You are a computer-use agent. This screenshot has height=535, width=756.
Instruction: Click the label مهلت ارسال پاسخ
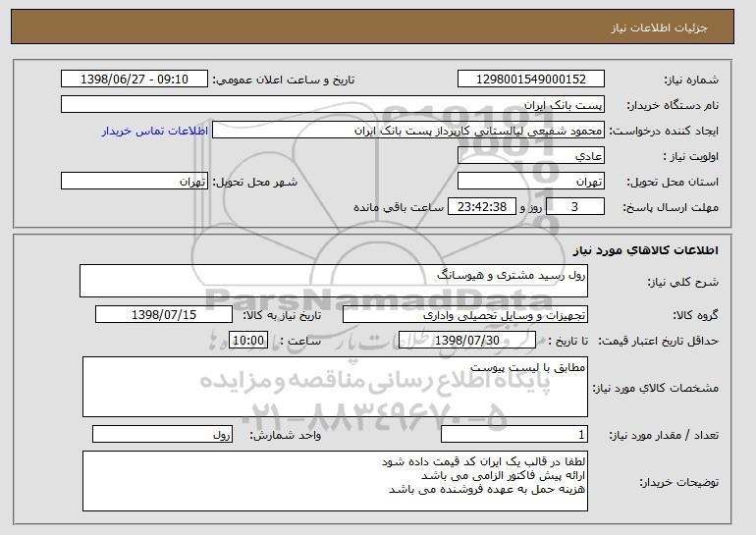(671, 208)
